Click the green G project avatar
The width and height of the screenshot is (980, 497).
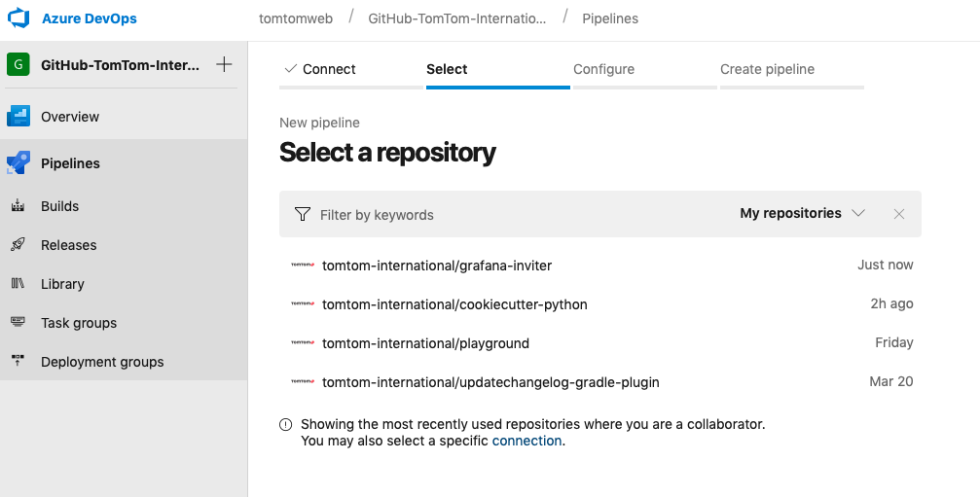pos(18,64)
